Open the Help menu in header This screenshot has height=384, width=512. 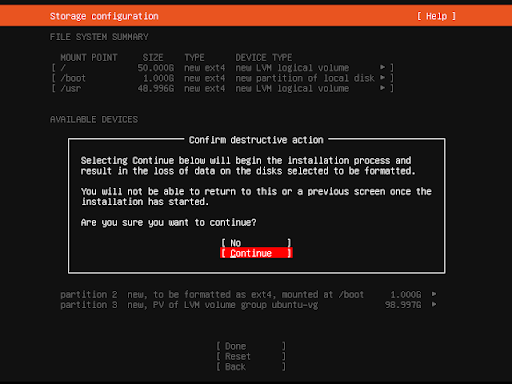436,16
